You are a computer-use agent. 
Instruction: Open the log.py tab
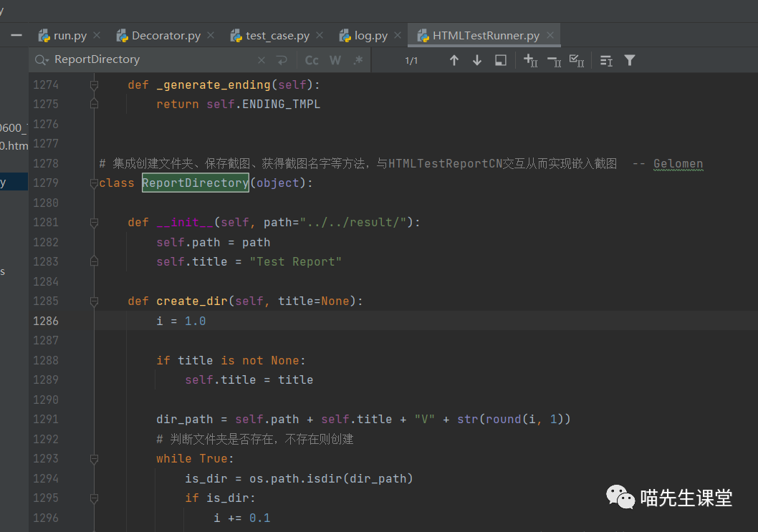coord(363,36)
